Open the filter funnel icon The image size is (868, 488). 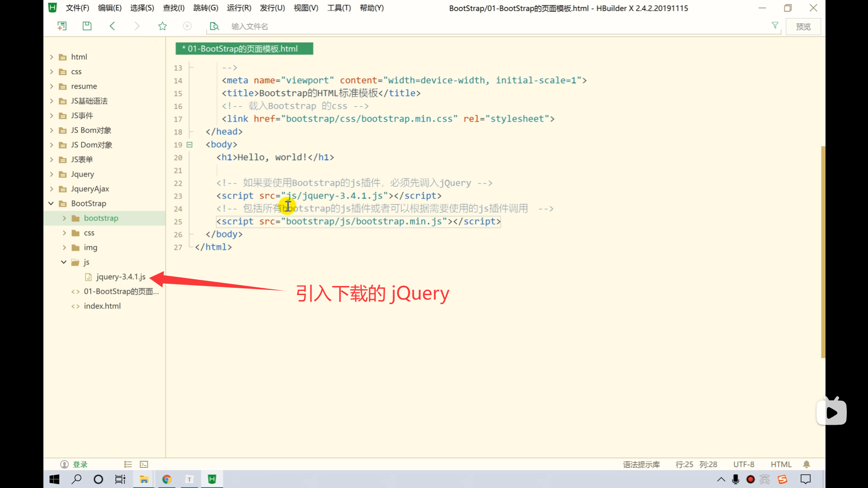click(775, 26)
